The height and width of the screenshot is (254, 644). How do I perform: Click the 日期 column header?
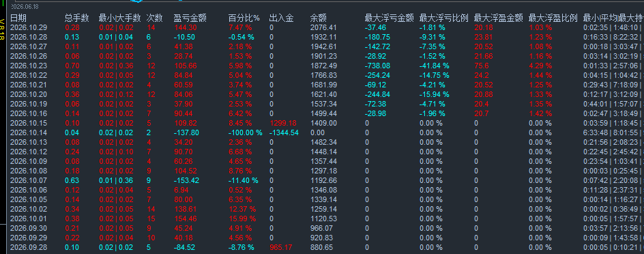[x=18, y=18]
